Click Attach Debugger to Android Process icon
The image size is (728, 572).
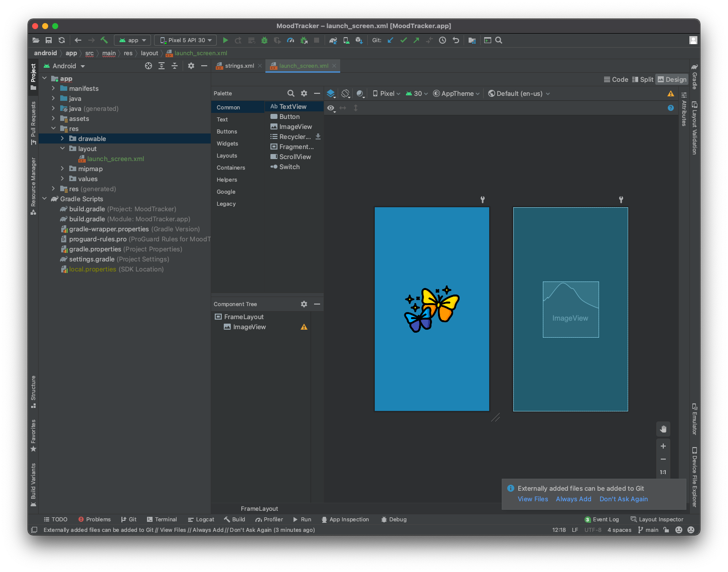tap(304, 40)
